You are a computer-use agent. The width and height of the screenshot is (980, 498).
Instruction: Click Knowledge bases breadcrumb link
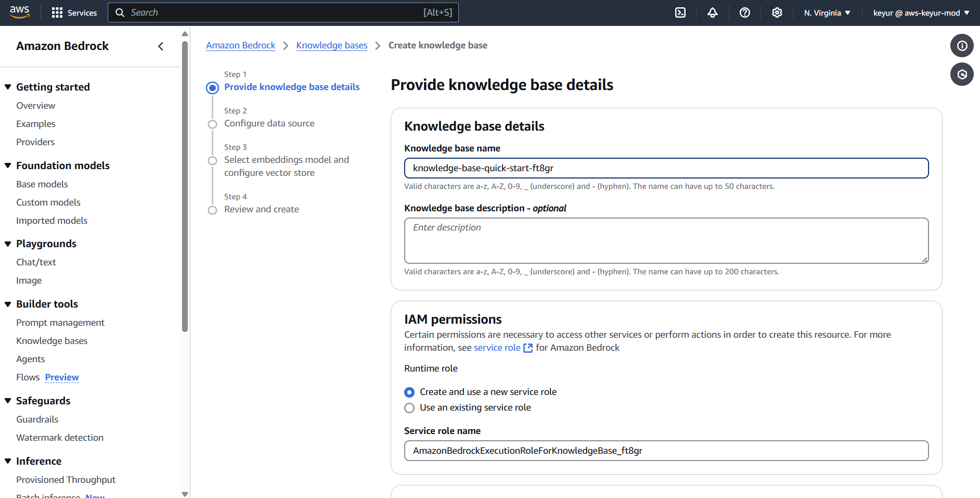coord(332,45)
